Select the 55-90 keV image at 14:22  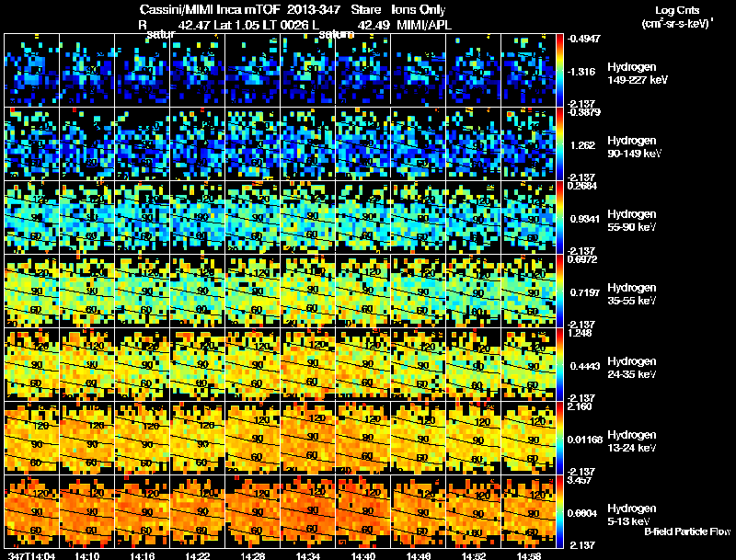pos(198,217)
